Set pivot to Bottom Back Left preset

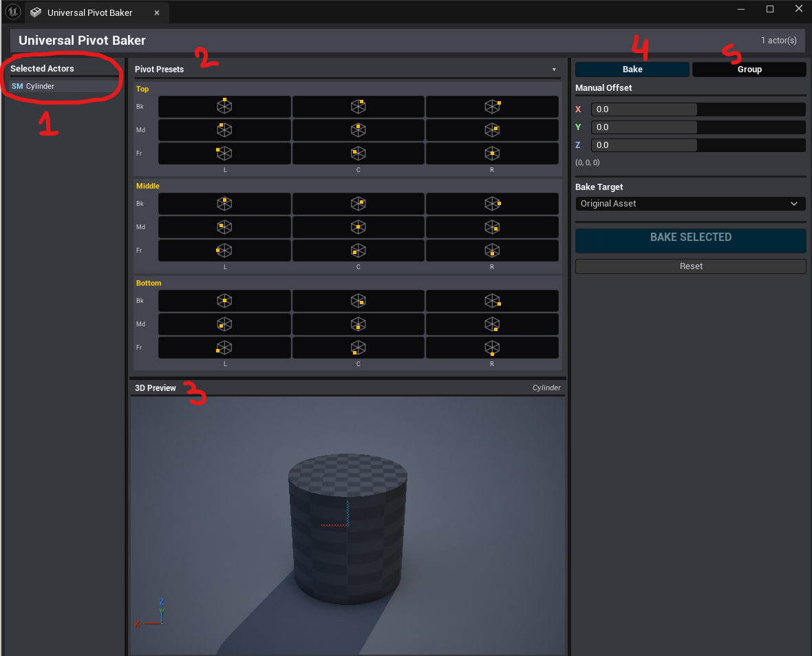click(x=224, y=301)
